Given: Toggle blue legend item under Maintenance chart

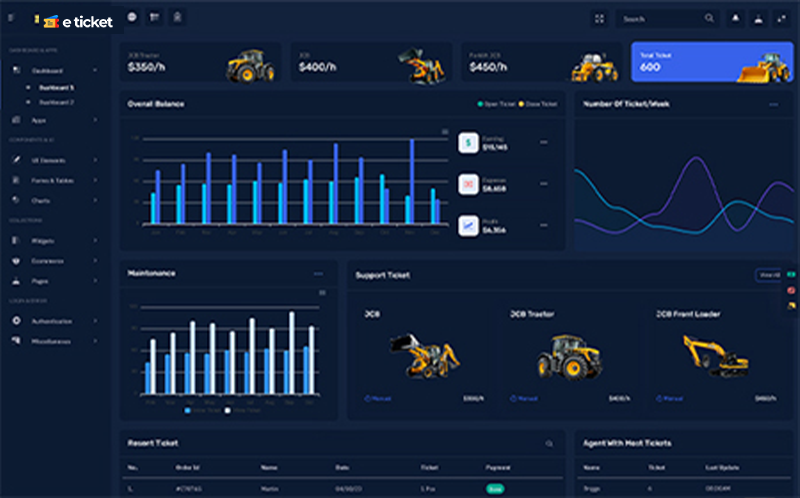Looking at the screenshot, I should [x=204, y=410].
